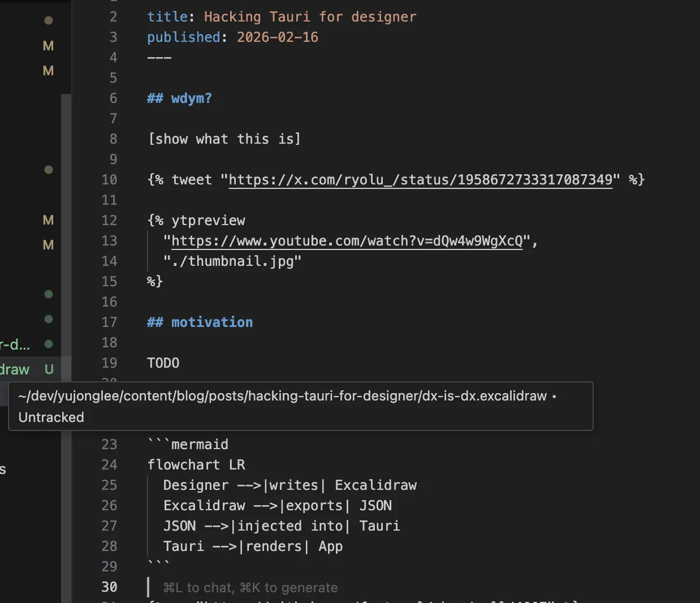Click line number 17 in the gutter
700x603 pixels.
[x=109, y=322]
